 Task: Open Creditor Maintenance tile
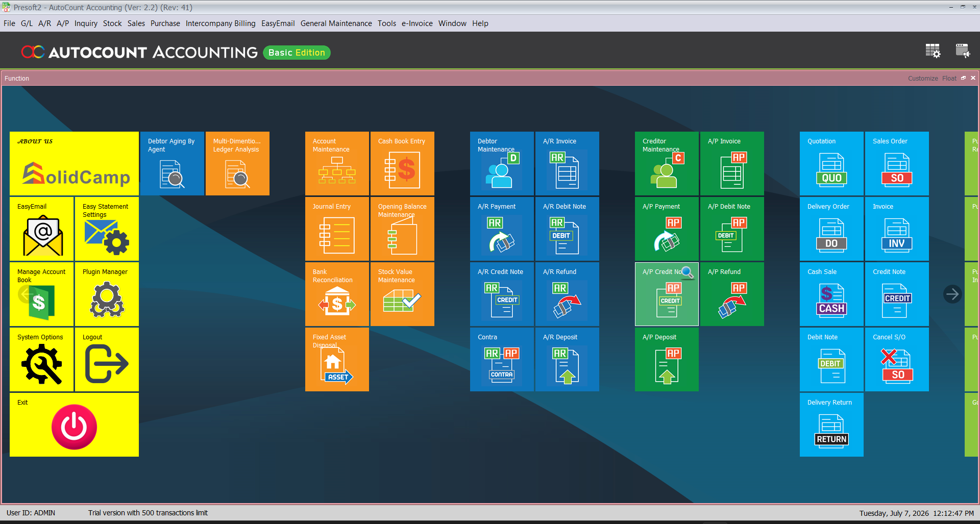pos(667,163)
